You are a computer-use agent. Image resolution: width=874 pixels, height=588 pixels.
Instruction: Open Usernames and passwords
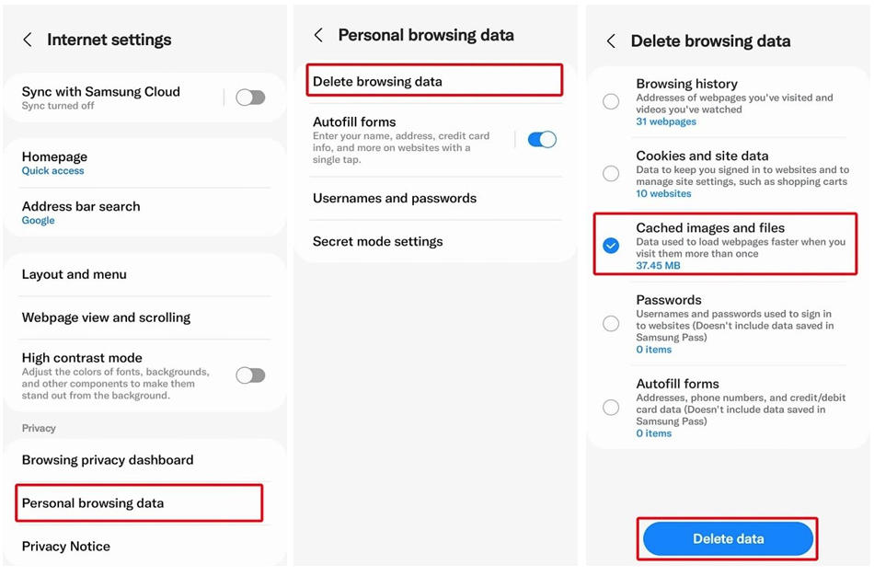pyautogui.click(x=435, y=198)
